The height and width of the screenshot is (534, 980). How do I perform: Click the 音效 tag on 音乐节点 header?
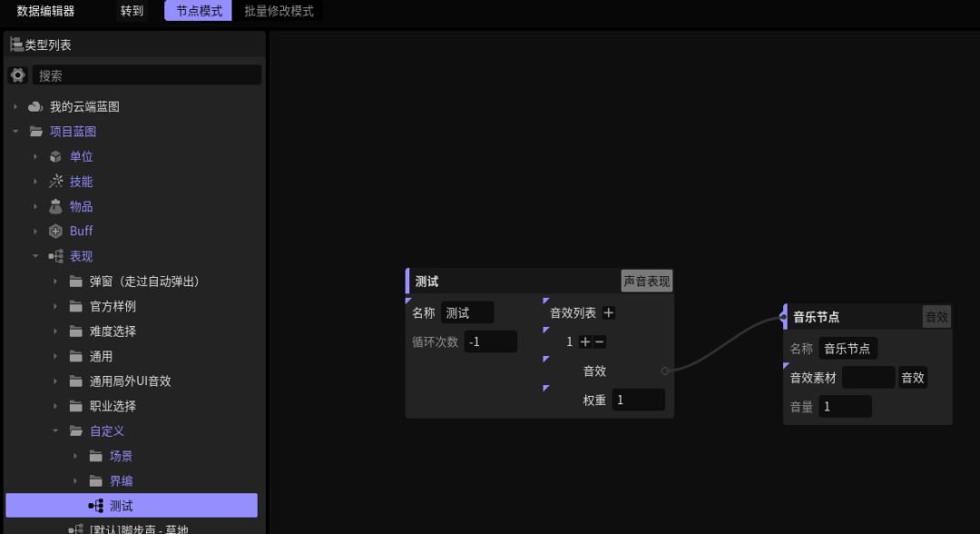(x=936, y=316)
